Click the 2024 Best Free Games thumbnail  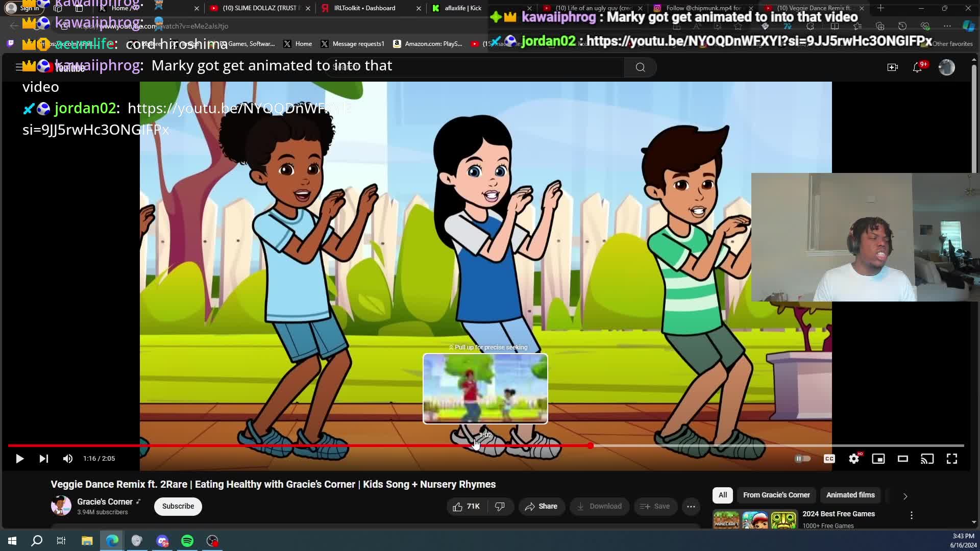(x=755, y=520)
